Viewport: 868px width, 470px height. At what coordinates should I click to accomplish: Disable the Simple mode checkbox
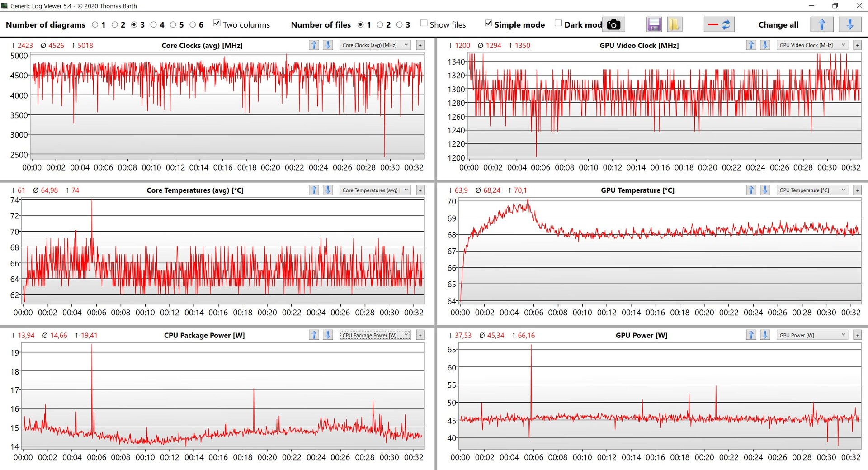click(x=488, y=24)
